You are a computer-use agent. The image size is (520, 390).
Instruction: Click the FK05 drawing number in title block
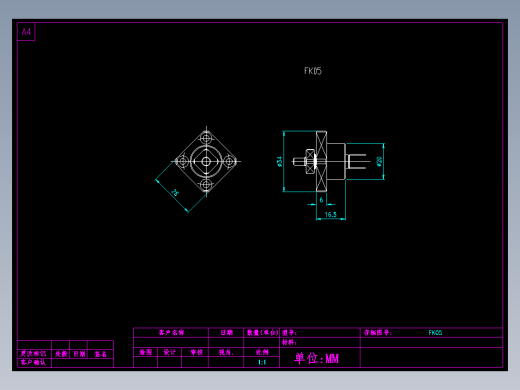(435, 332)
